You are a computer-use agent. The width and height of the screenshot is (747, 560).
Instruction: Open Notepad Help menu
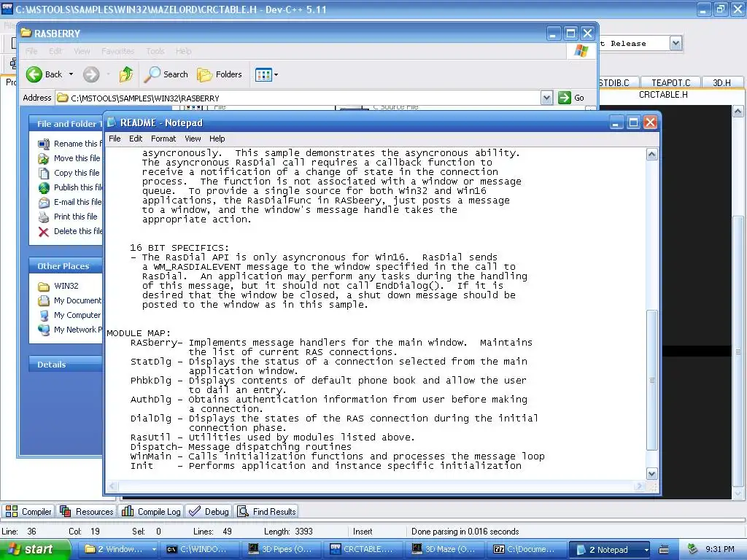tap(217, 139)
